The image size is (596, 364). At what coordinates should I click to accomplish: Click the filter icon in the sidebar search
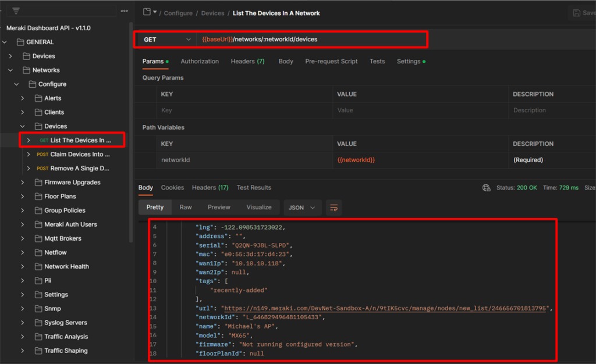click(x=16, y=10)
